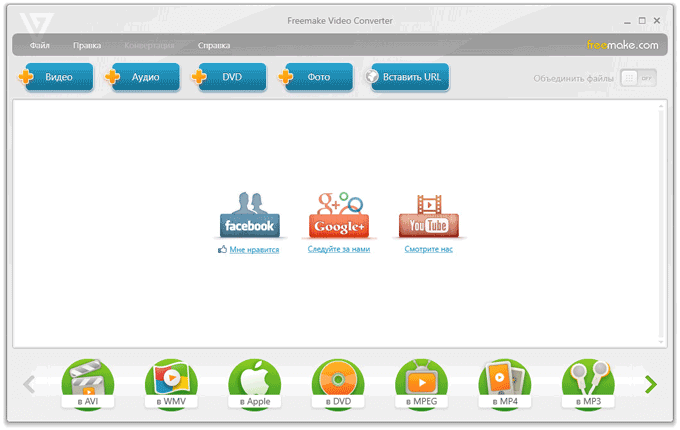This screenshot has width=680, height=430.
Task: Click the YouTube icon
Action: point(429,214)
